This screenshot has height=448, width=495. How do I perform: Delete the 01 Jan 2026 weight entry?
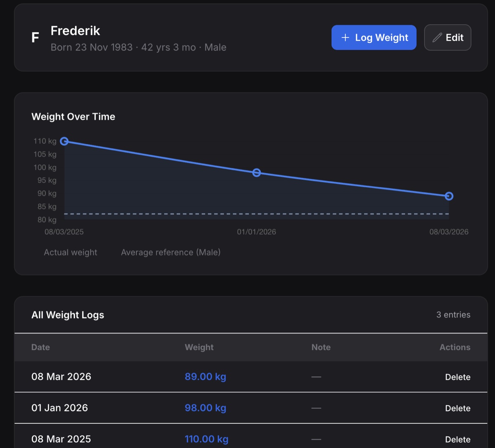coord(458,408)
